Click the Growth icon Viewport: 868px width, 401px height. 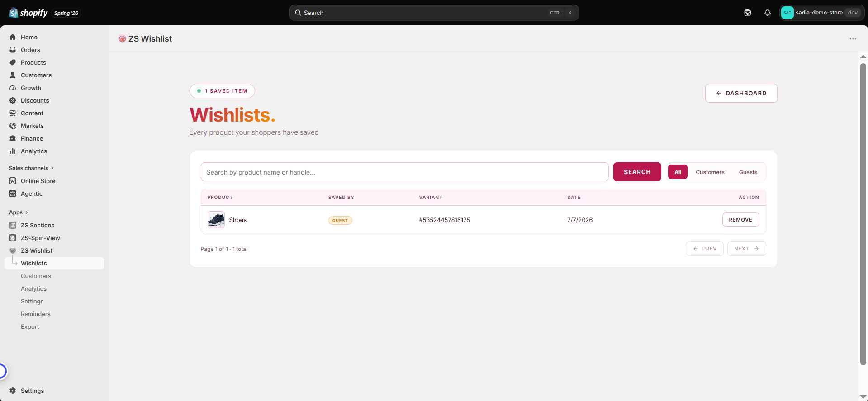13,88
